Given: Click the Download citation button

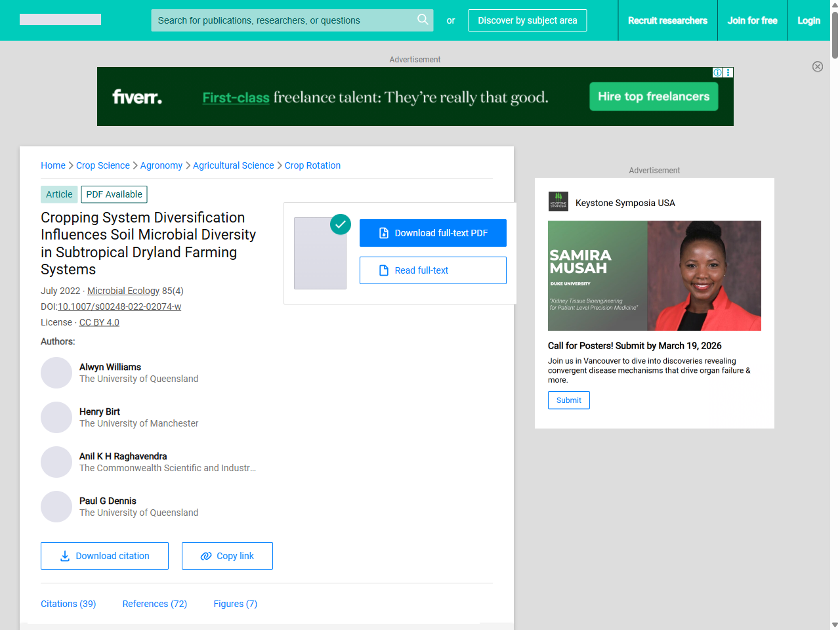Looking at the screenshot, I should (104, 556).
